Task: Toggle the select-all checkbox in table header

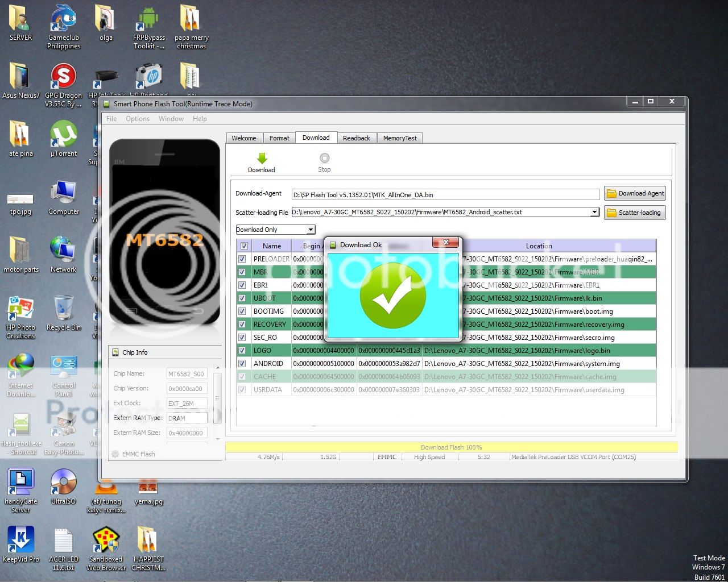Action: [244, 246]
